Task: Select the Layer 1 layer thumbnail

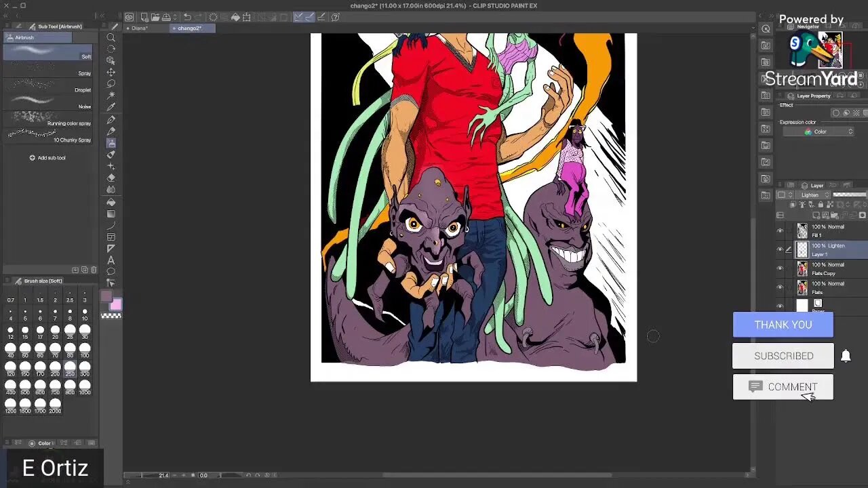Action: [x=802, y=250]
